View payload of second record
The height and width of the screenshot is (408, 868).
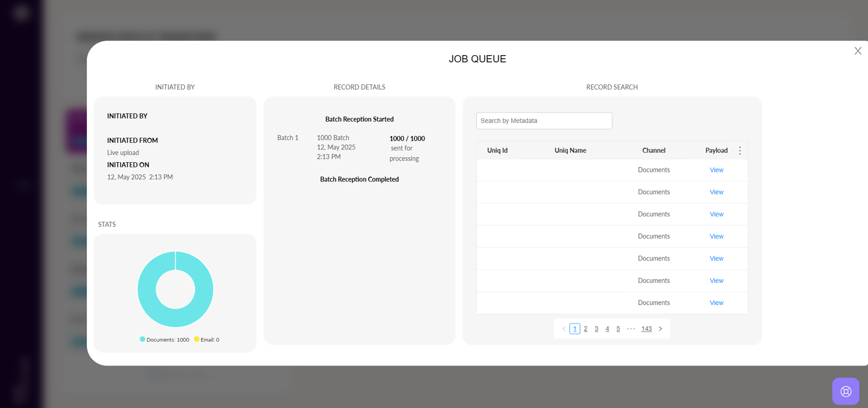pos(716,192)
